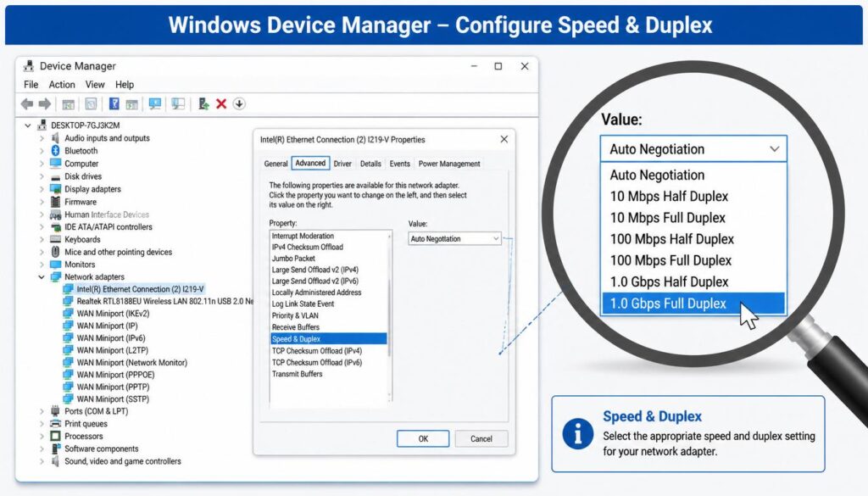Choose 10 Mbps Full Duplex option
Image resolution: width=868 pixels, height=496 pixels.
(x=693, y=218)
